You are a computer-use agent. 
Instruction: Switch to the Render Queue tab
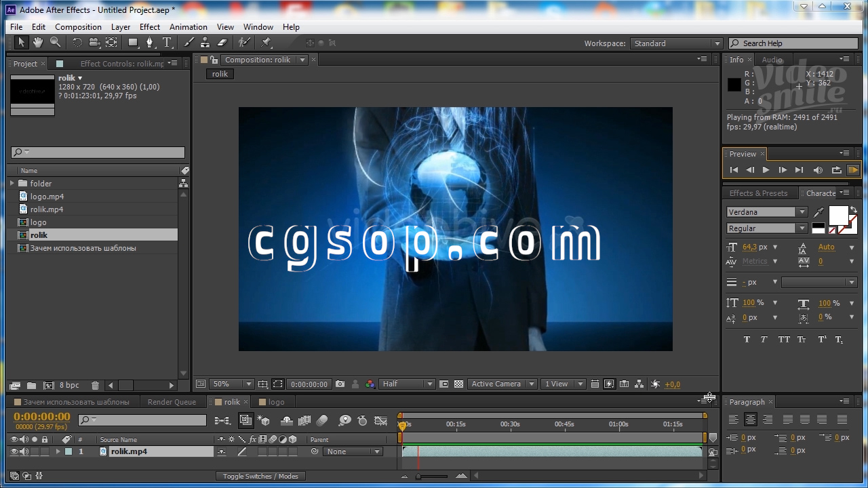(x=172, y=402)
